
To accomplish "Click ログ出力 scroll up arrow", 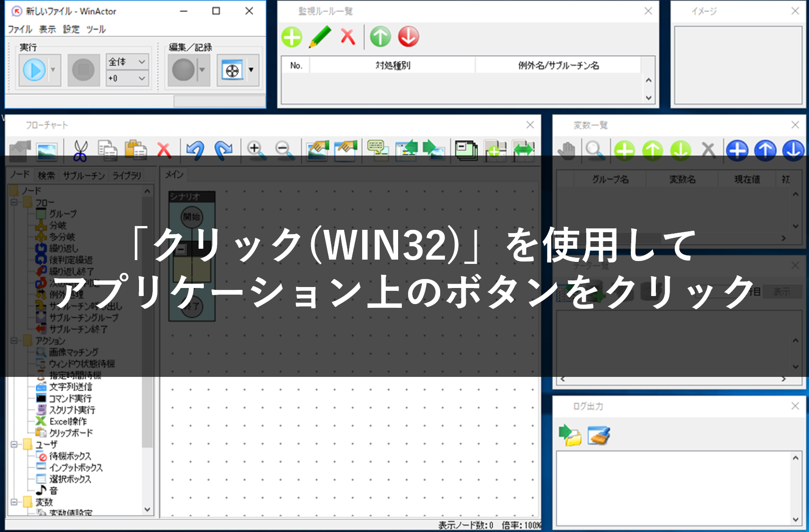I will click(796, 458).
